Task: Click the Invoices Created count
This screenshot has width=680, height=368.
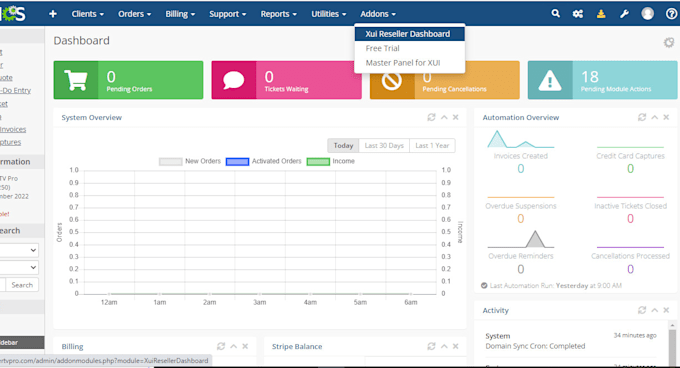Action: click(x=521, y=169)
